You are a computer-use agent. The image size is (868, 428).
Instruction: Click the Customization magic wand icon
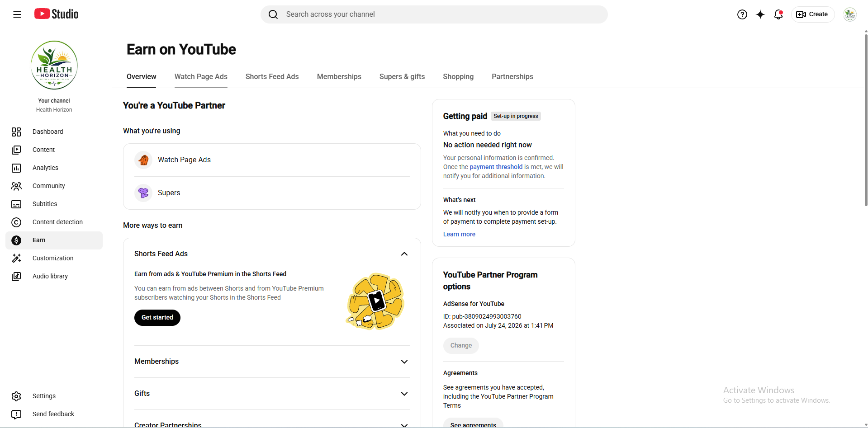click(16, 258)
